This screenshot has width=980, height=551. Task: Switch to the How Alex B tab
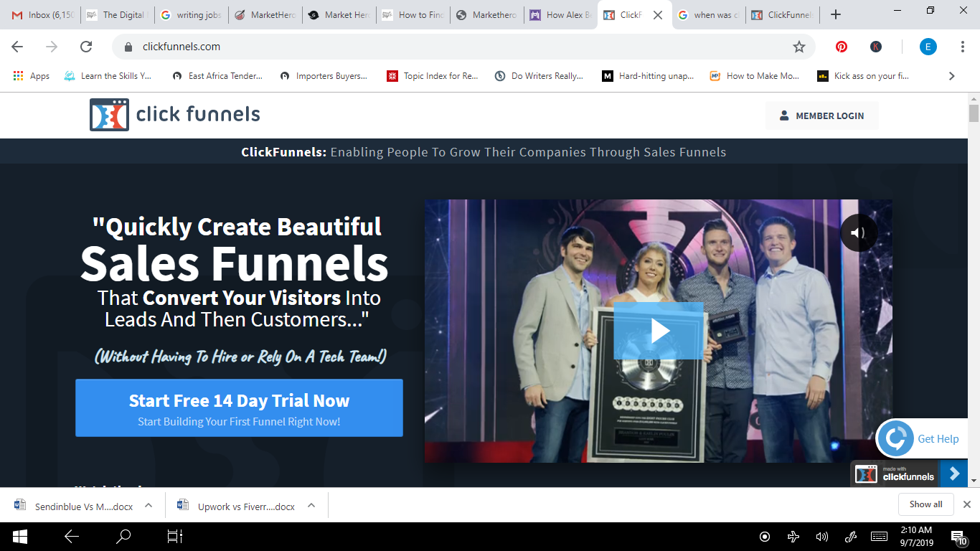pyautogui.click(x=561, y=15)
